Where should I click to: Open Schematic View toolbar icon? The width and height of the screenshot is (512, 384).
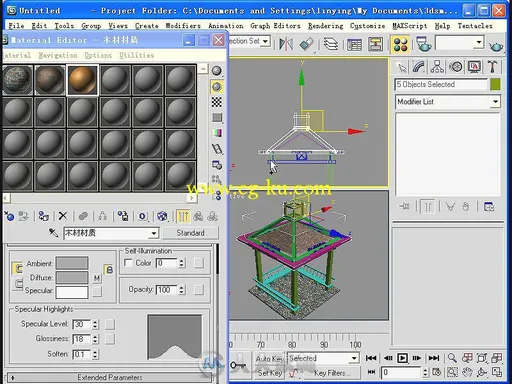click(x=375, y=44)
